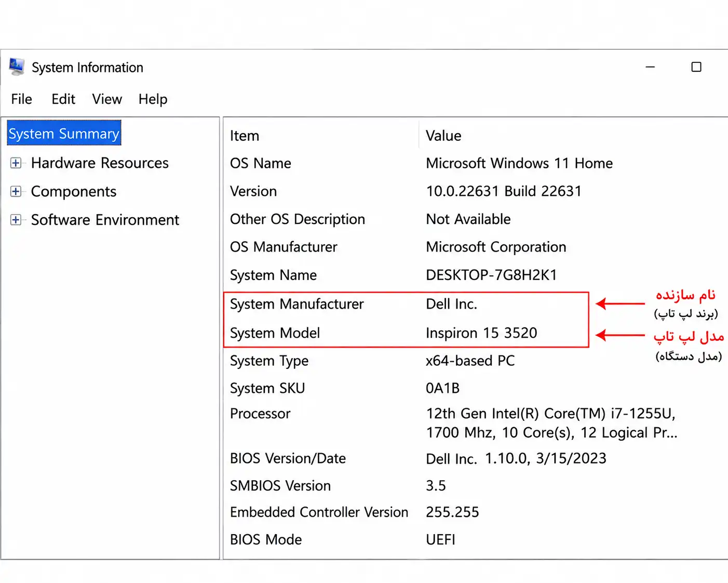Click the UEFI BIOS Mode value
The width and height of the screenshot is (728, 583).
tap(440, 539)
